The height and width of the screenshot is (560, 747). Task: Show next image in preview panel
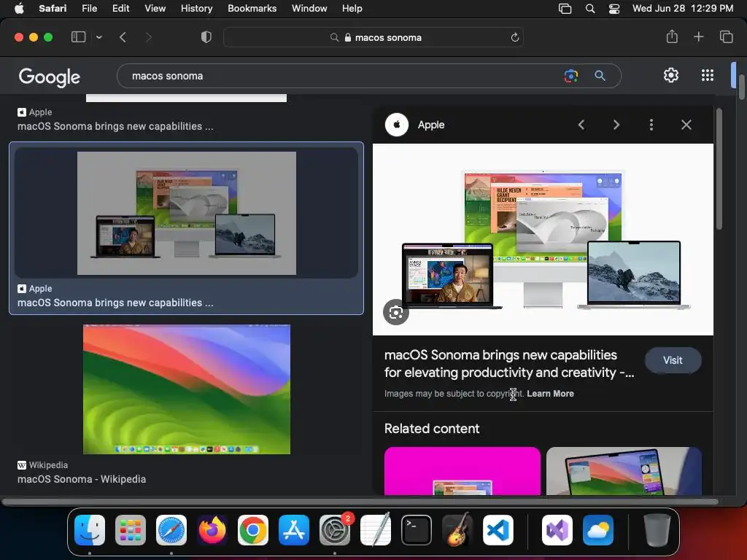click(616, 125)
